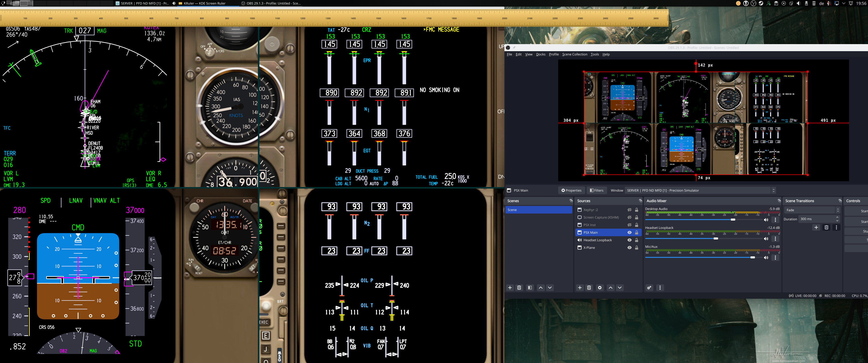Add a new source with plus icon
Screen dimensions: 868x363
(x=580, y=288)
